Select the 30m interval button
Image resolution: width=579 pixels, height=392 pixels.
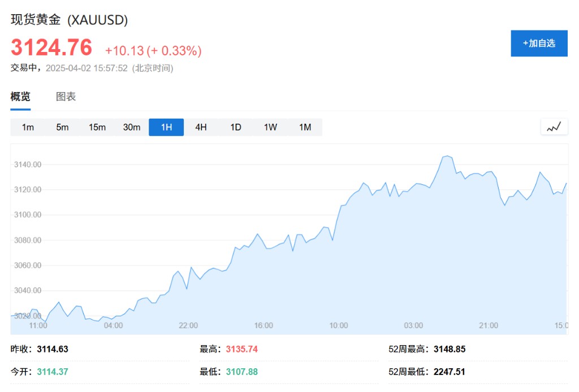pos(131,127)
